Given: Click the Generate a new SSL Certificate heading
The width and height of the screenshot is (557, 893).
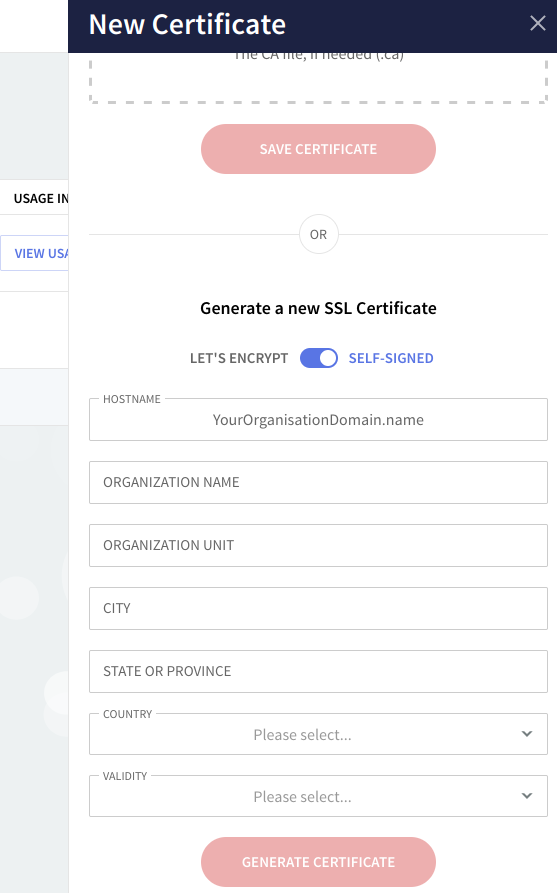Looking at the screenshot, I should pos(318,308).
